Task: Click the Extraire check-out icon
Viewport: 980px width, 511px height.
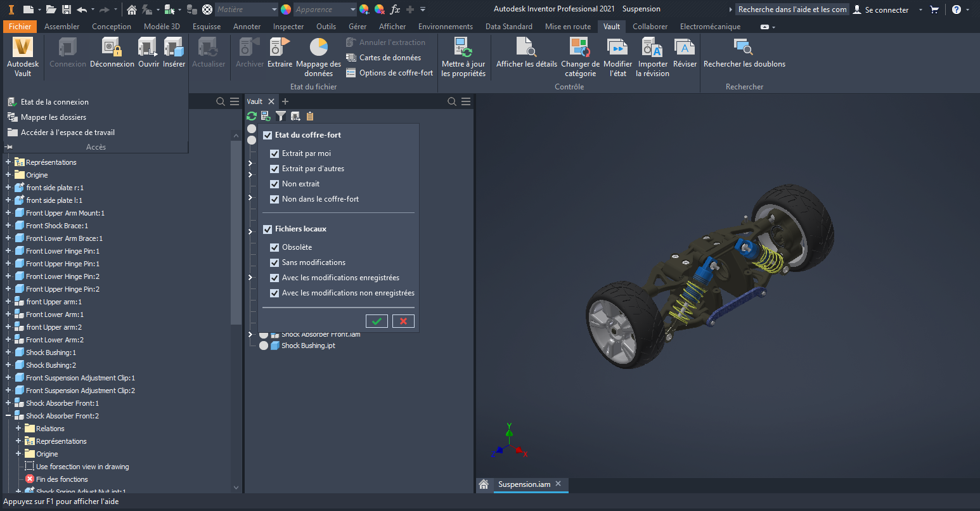Action: click(x=280, y=53)
